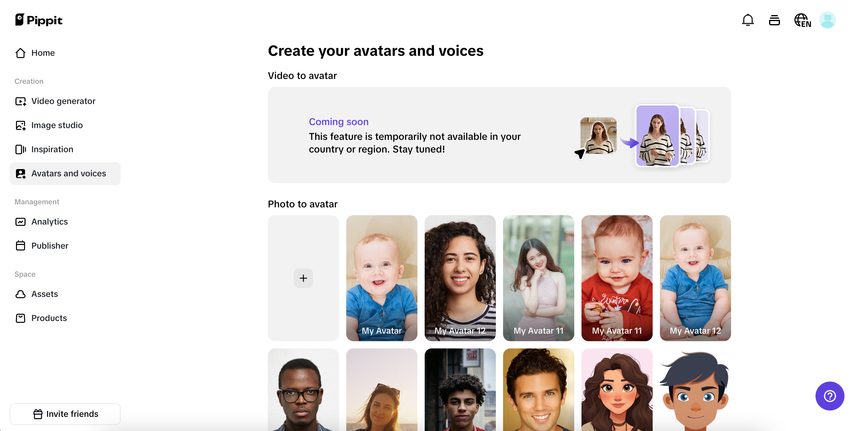Open Avatars and voices panel
This screenshot has height=431, width=868.
69,173
